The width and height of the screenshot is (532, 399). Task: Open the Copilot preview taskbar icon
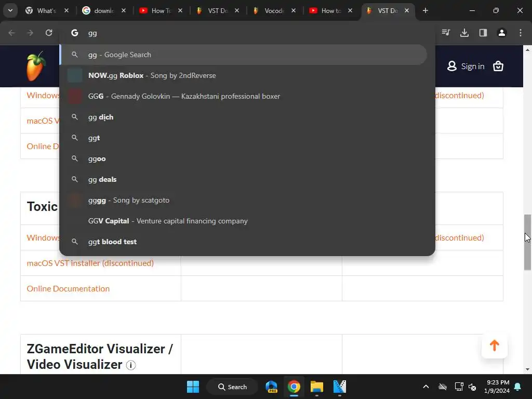[271, 387]
